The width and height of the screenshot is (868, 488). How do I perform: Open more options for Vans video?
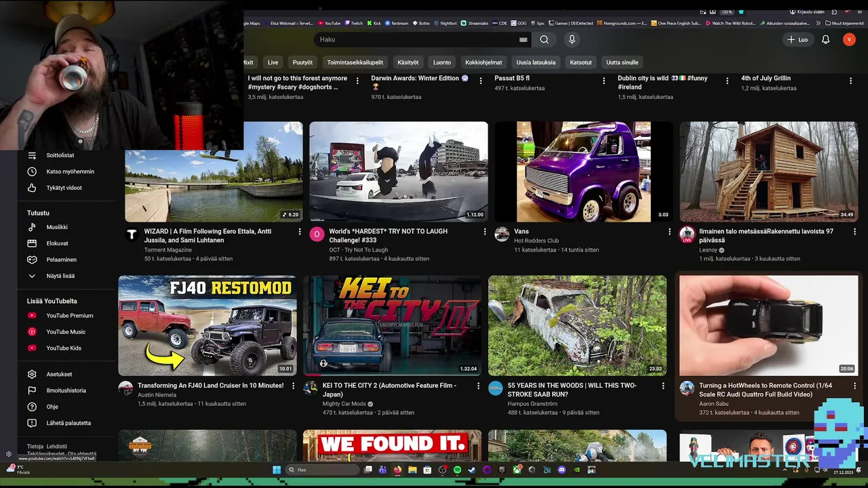coord(669,232)
